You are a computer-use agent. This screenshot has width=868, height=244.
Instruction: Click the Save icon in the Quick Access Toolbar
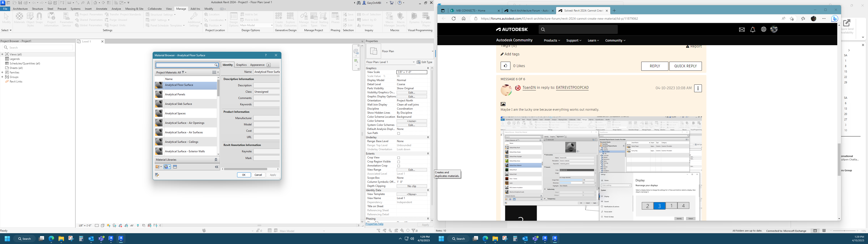20,3
